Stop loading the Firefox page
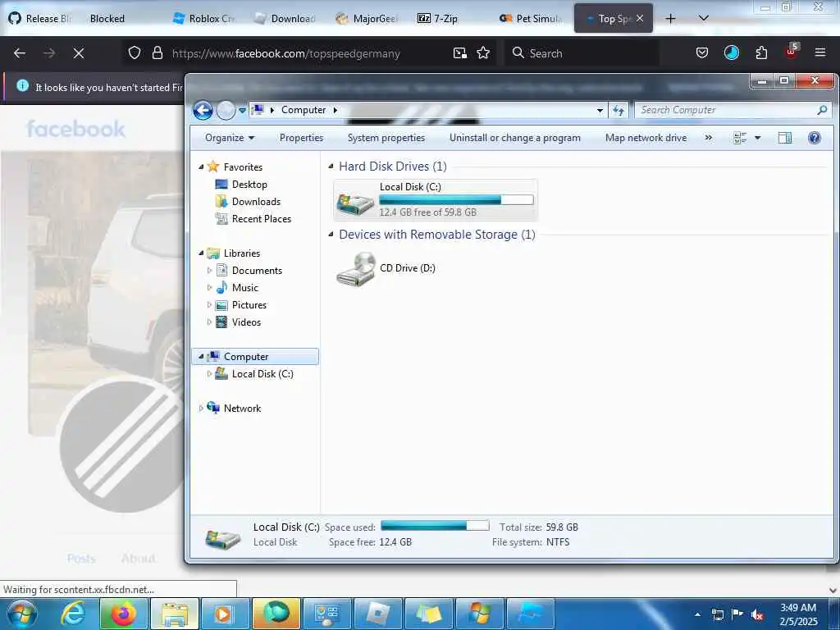This screenshot has height=630, width=840. coord(79,53)
